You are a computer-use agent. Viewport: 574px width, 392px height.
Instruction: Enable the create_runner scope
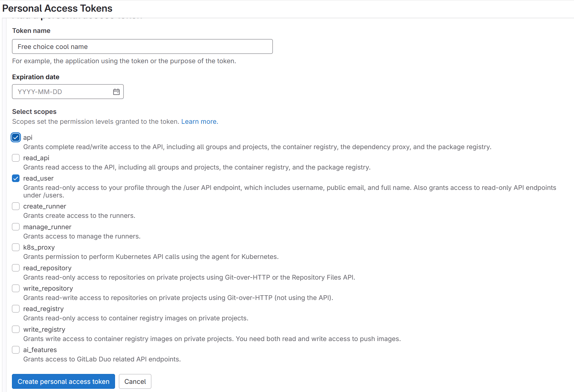15,206
